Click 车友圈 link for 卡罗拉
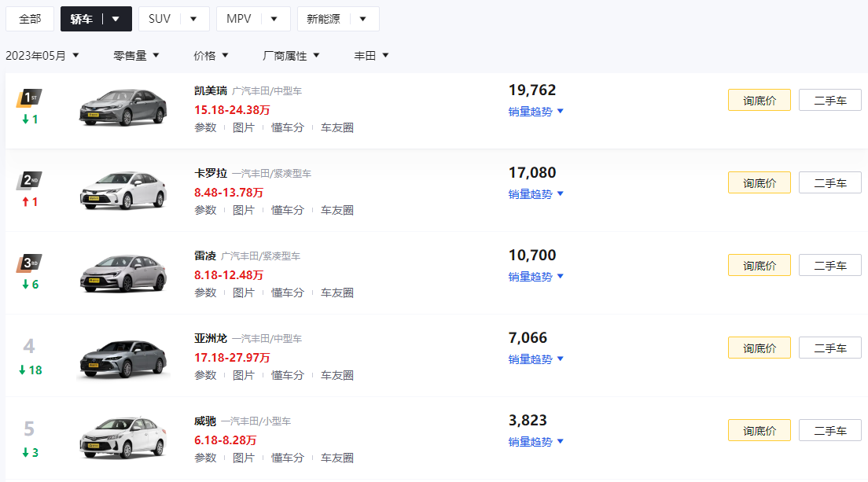The width and height of the screenshot is (868, 482). tap(337, 210)
